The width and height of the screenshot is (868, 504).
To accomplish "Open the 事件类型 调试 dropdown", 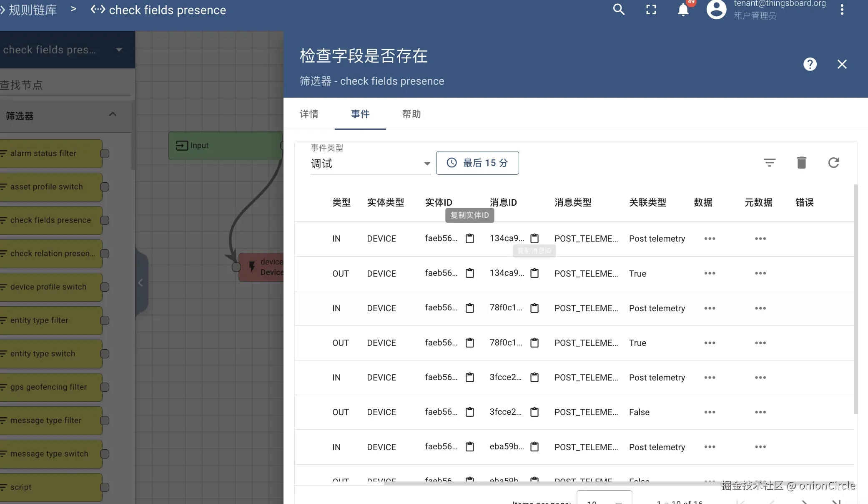I will tap(370, 164).
